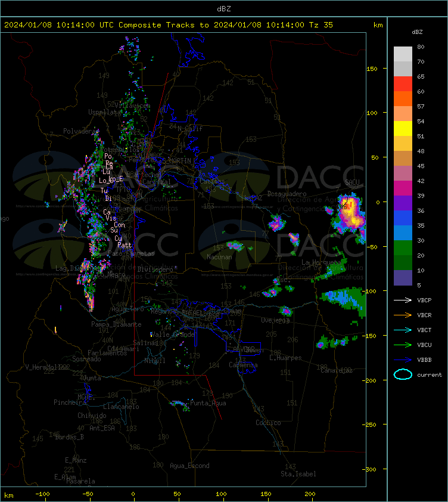This screenshot has height=502, width=448.
Task: Click the cyan VBCT arrow in legend
Action: click(403, 330)
